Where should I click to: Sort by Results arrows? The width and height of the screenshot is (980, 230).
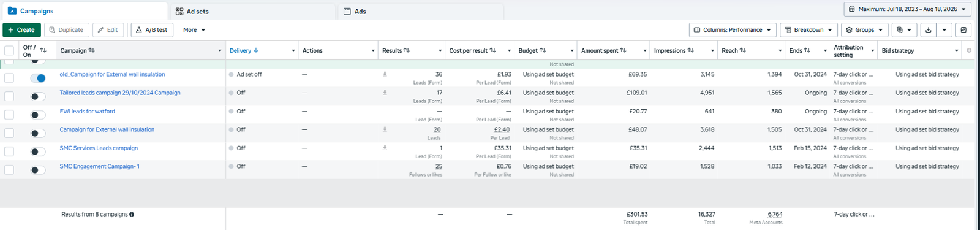click(407, 50)
